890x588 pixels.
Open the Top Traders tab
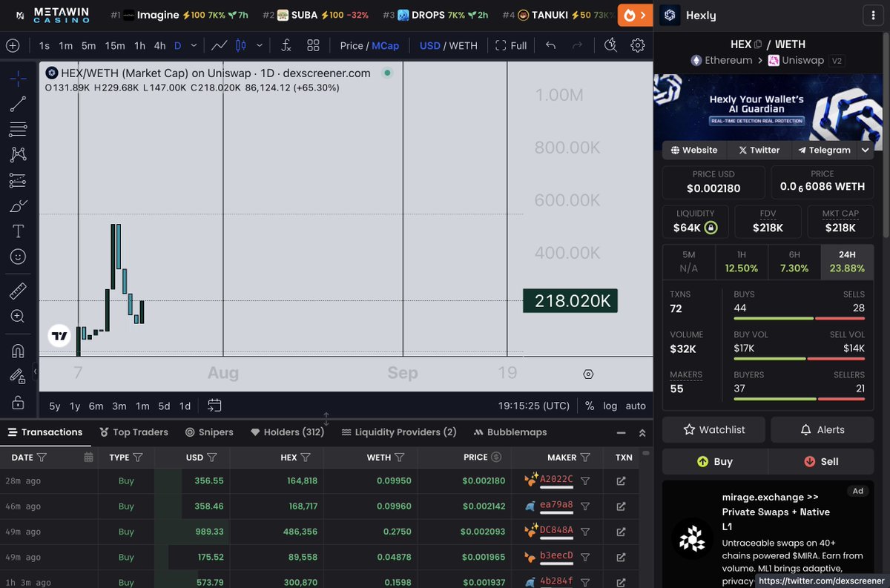click(133, 432)
